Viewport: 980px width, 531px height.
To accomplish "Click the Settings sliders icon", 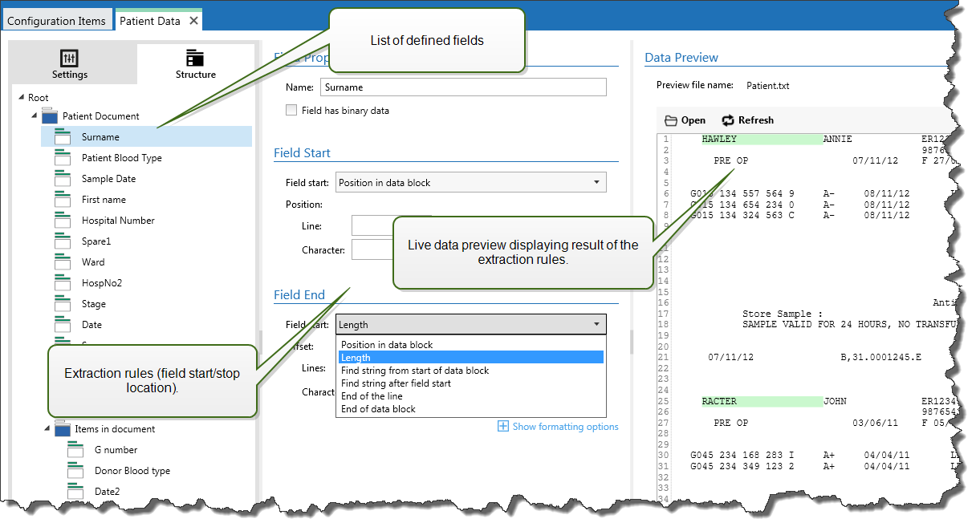I will pyautogui.click(x=70, y=59).
